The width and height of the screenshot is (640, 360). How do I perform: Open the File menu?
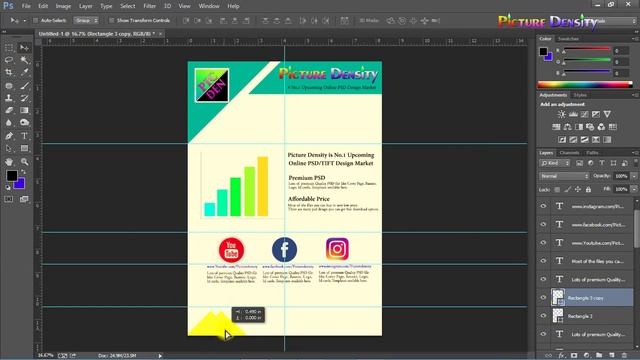click(x=26, y=6)
